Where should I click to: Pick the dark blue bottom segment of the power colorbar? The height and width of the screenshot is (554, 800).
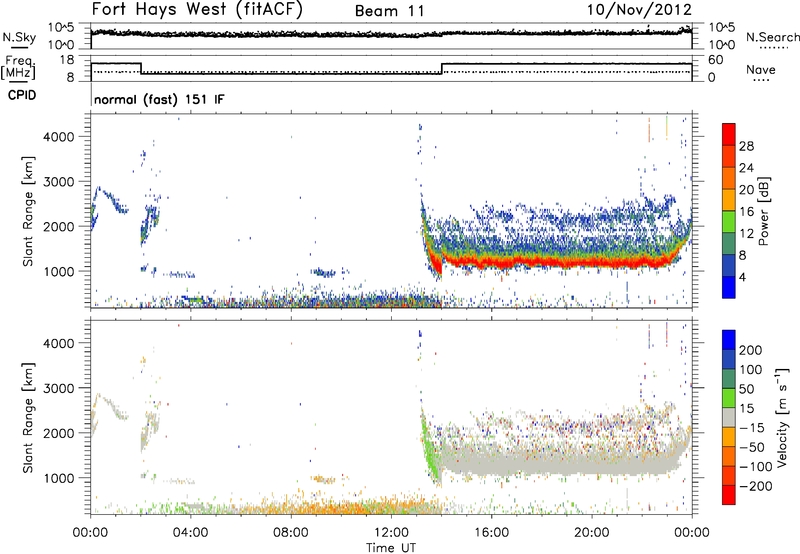pos(729,287)
